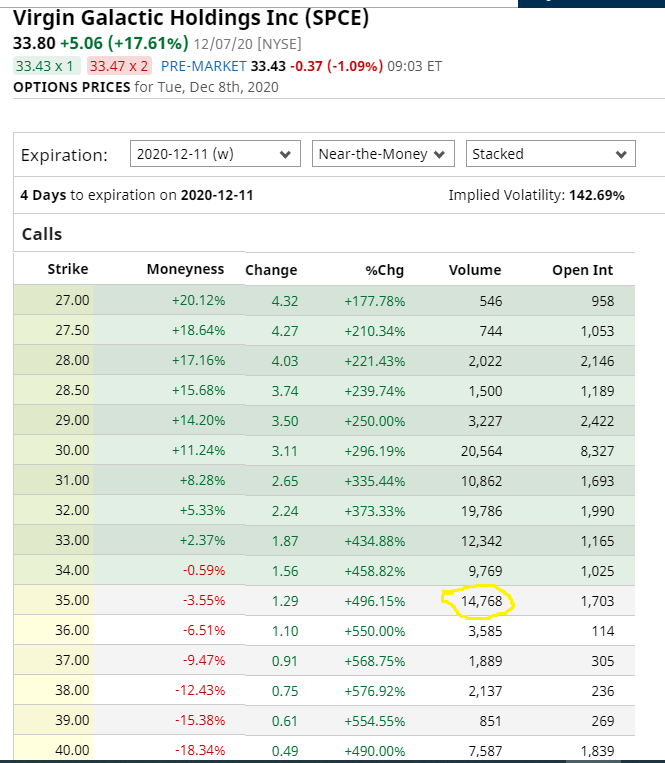Image resolution: width=665 pixels, height=763 pixels.
Task: Click the volume value 10,862
Action: point(481,481)
